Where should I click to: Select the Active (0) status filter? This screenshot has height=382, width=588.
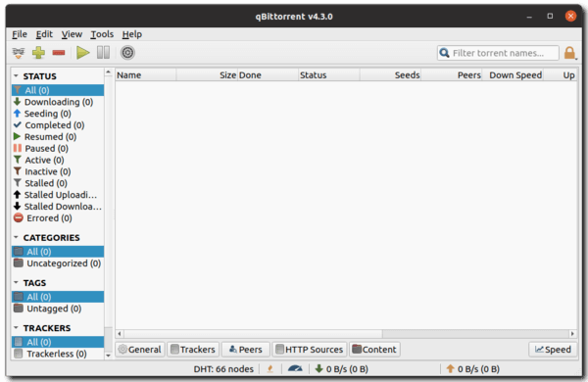(x=58, y=160)
